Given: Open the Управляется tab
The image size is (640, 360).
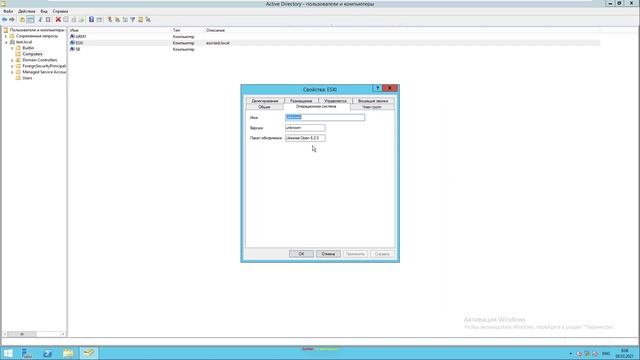Looking at the screenshot, I should (x=336, y=101).
